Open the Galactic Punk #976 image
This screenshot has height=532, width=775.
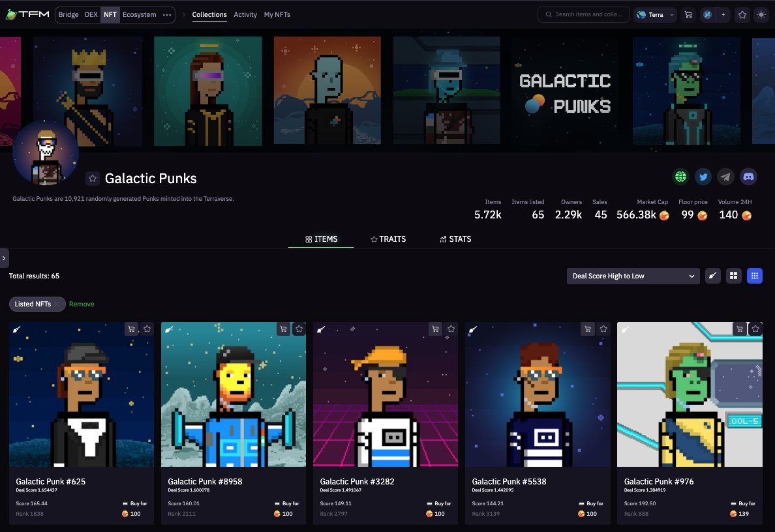tap(690, 394)
